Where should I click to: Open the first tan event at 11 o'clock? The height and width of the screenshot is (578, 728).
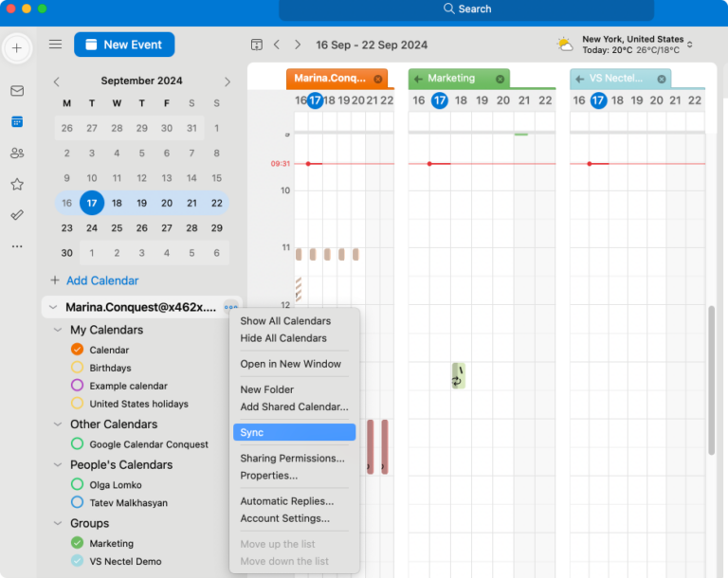(299, 254)
